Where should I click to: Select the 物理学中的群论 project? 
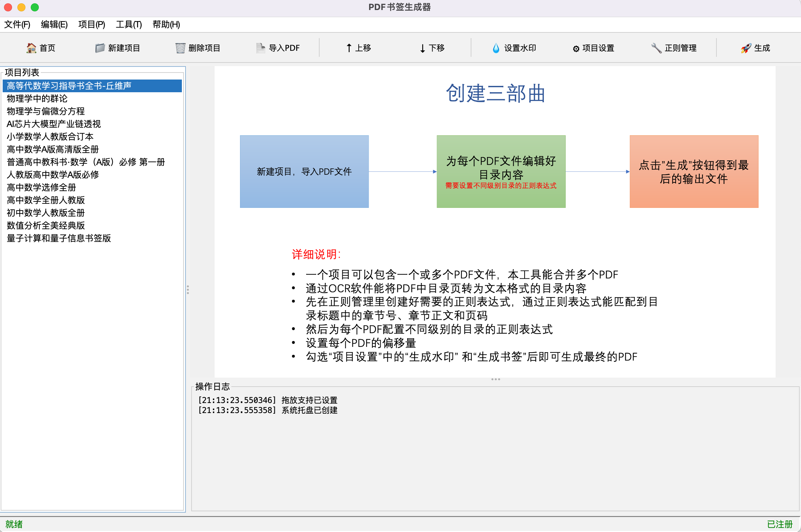pos(37,98)
